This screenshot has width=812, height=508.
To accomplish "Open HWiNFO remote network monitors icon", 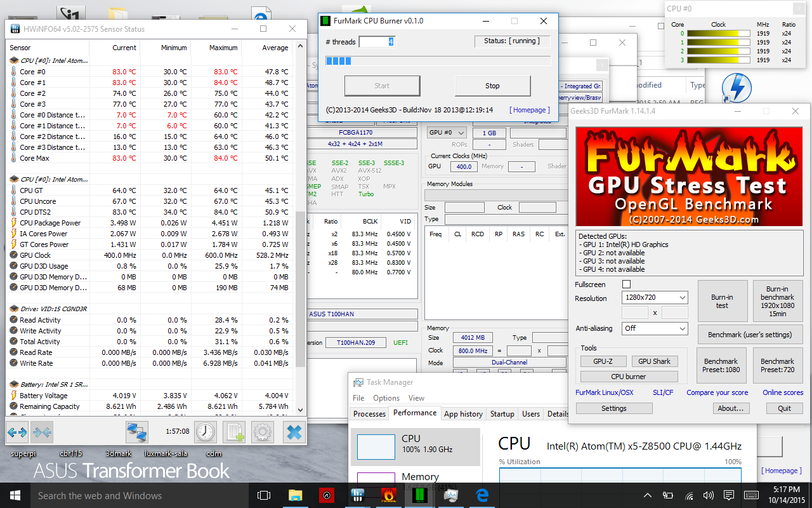I will (x=137, y=432).
